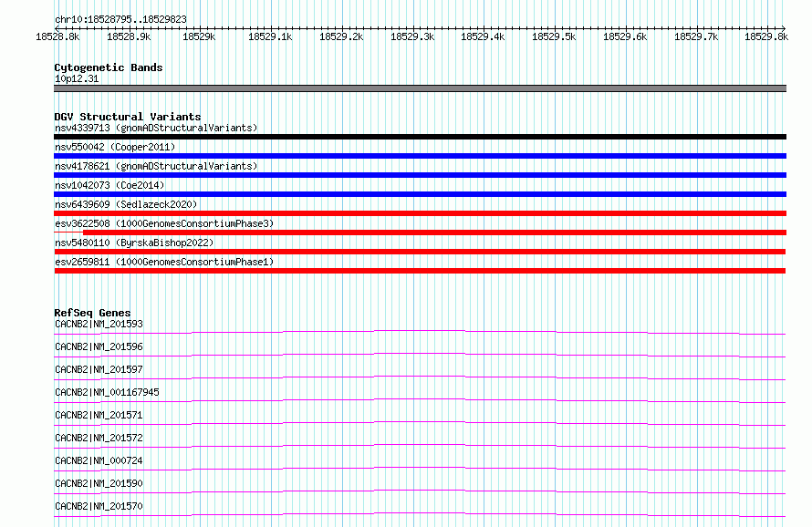812x527 pixels.
Task: Click the red esv2659811 variant bar
Action: point(420,271)
